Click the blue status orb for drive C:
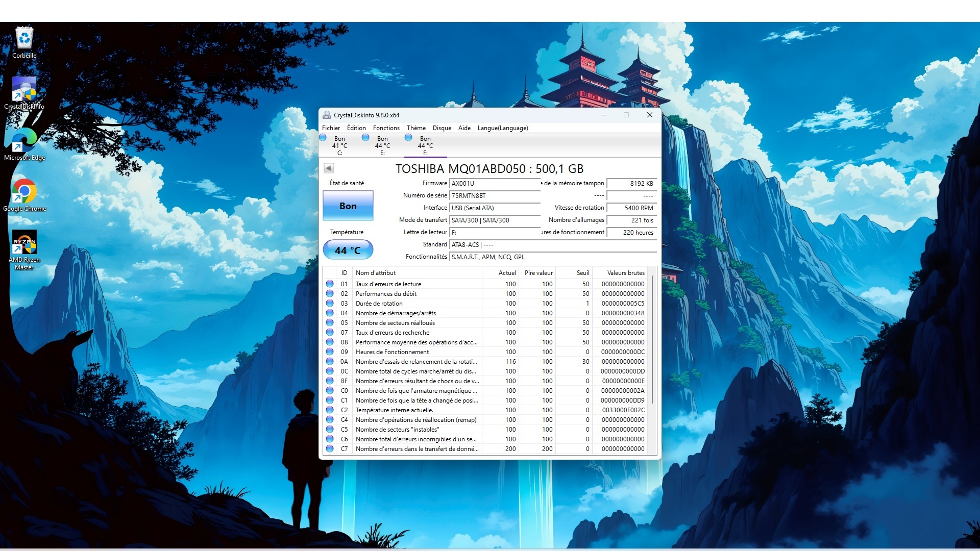Image resolution: width=980 pixels, height=551 pixels. [x=323, y=138]
